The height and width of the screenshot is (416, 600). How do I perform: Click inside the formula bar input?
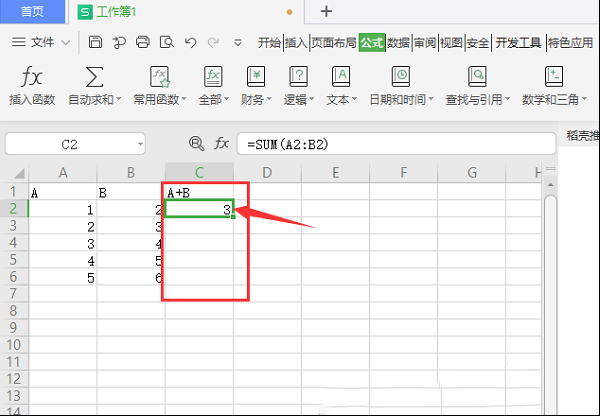pyautogui.click(x=396, y=144)
